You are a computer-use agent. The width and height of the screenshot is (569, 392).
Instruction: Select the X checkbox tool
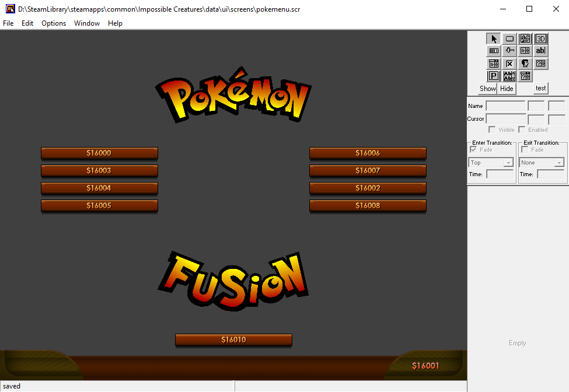coord(509,64)
